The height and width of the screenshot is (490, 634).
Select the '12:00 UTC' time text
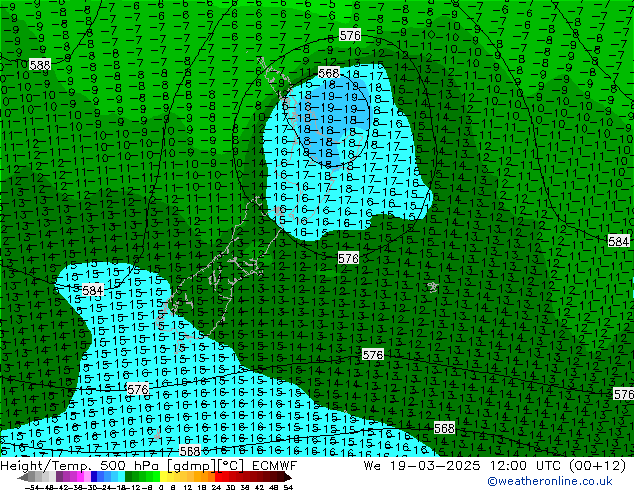pyautogui.click(x=525, y=466)
